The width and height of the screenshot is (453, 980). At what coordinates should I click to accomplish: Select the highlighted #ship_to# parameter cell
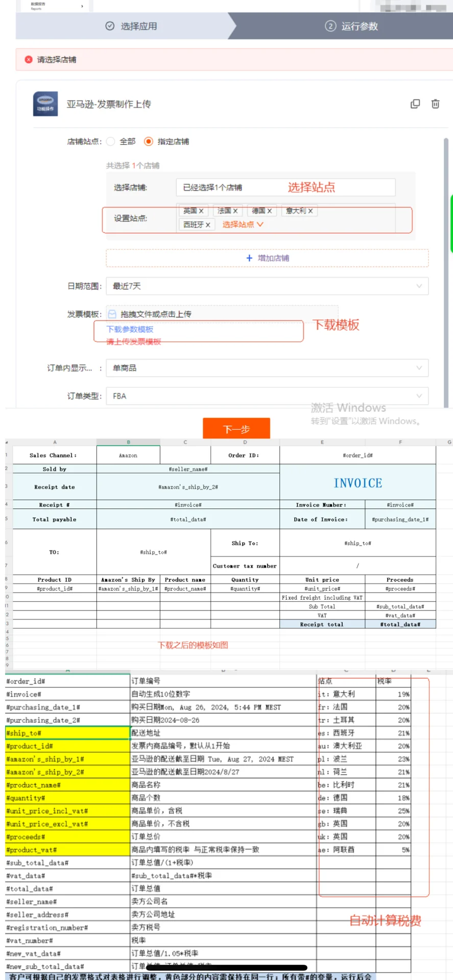point(67,733)
